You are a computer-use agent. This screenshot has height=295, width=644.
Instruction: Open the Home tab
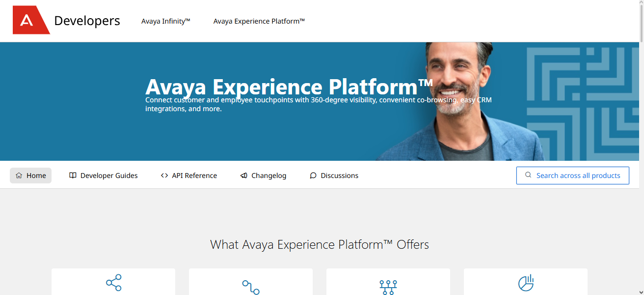click(30, 176)
